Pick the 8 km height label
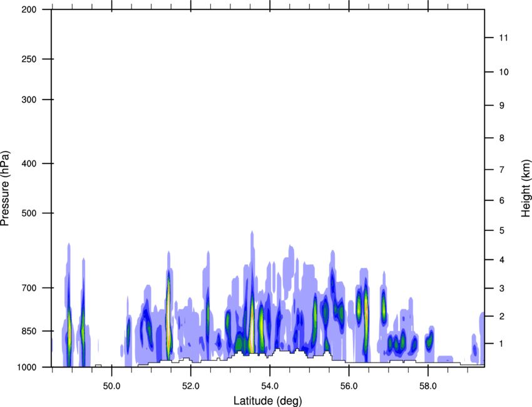This screenshot has width=532, height=407. pyautogui.click(x=502, y=138)
